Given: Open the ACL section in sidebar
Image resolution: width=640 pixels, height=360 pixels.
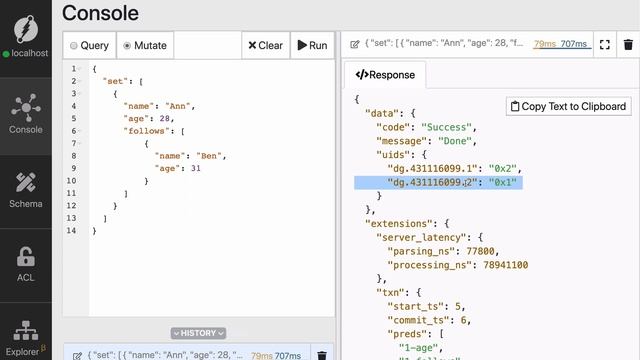Looking at the screenshot, I should pyautogui.click(x=26, y=264).
